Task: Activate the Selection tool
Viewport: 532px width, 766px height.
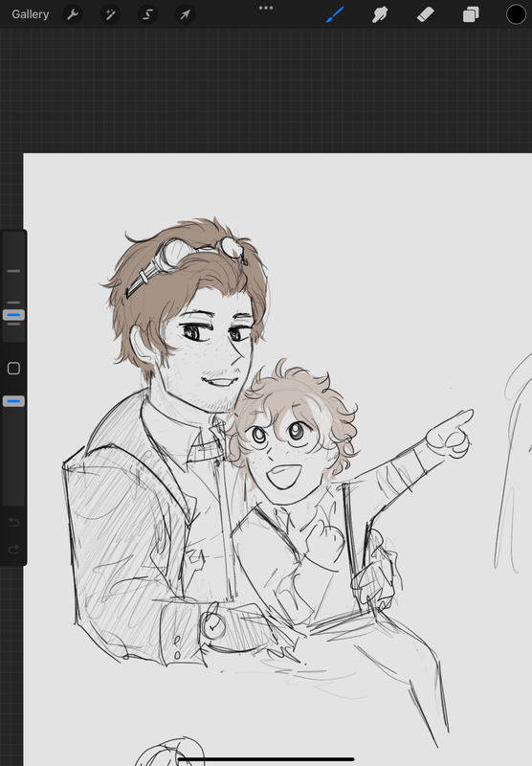Action: tap(148, 14)
